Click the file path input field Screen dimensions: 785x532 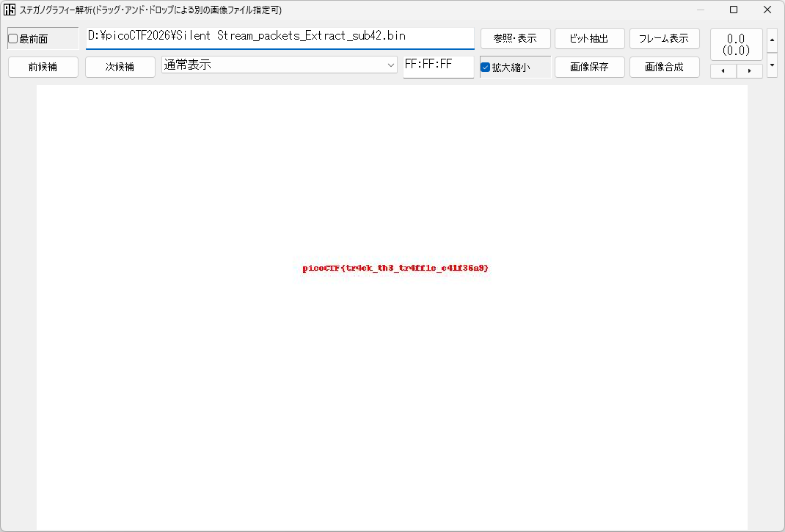(x=280, y=37)
